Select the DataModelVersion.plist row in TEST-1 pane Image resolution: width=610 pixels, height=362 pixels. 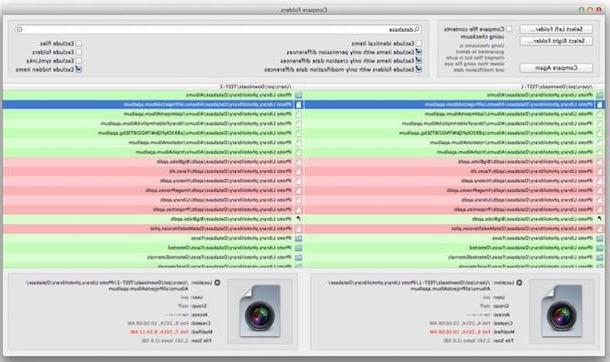click(x=454, y=229)
